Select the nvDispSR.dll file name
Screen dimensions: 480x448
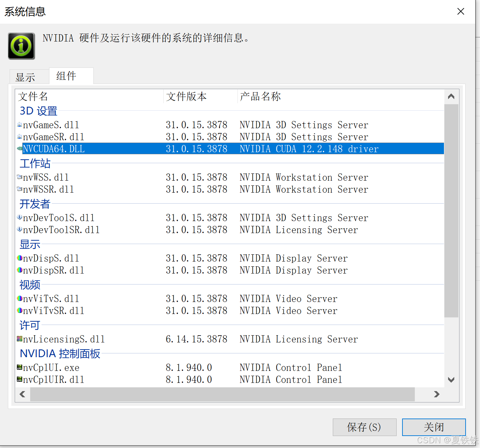(x=54, y=270)
